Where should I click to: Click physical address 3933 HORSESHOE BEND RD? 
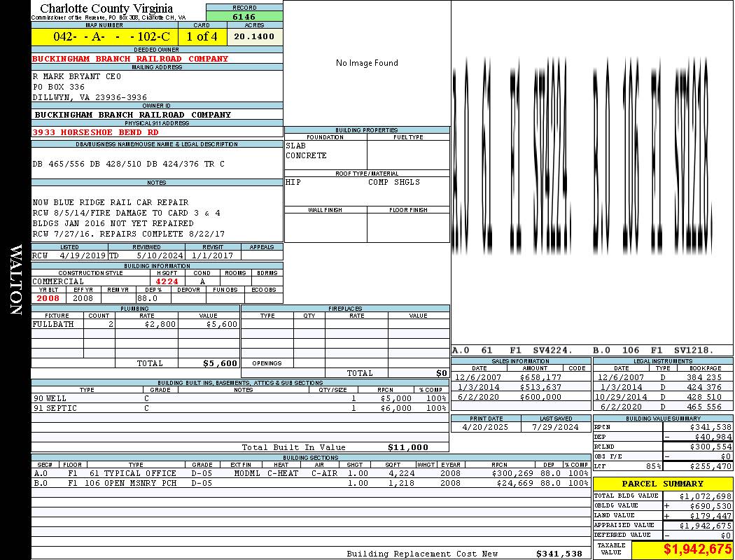96,132
